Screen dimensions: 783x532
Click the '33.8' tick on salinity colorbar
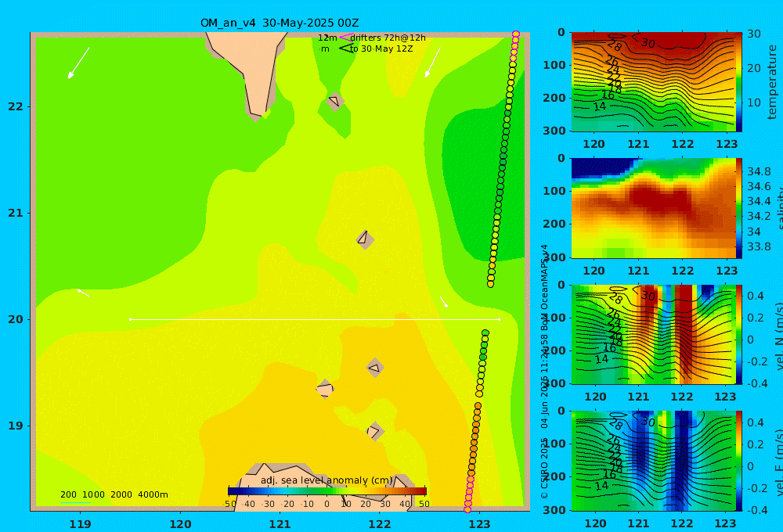(759, 246)
